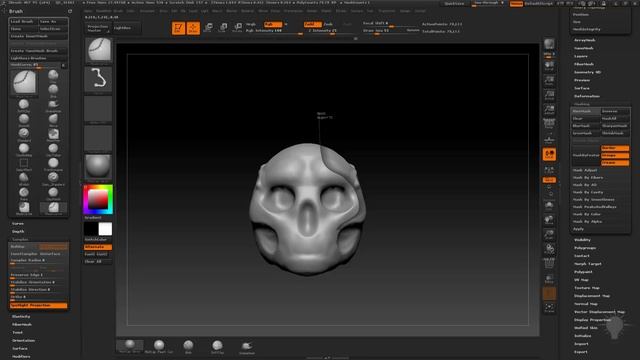The image size is (640, 360).
Task: Pick the SelectRect brush in Brush palette
Action: [x=24, y=164]
